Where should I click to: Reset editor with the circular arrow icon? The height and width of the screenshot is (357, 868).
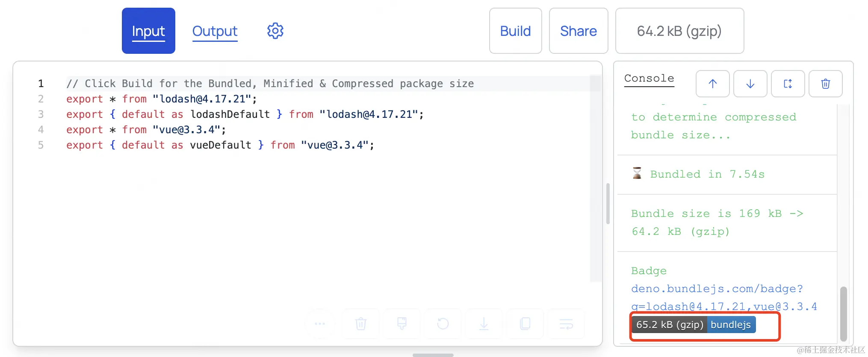click(x=443, y=324)
